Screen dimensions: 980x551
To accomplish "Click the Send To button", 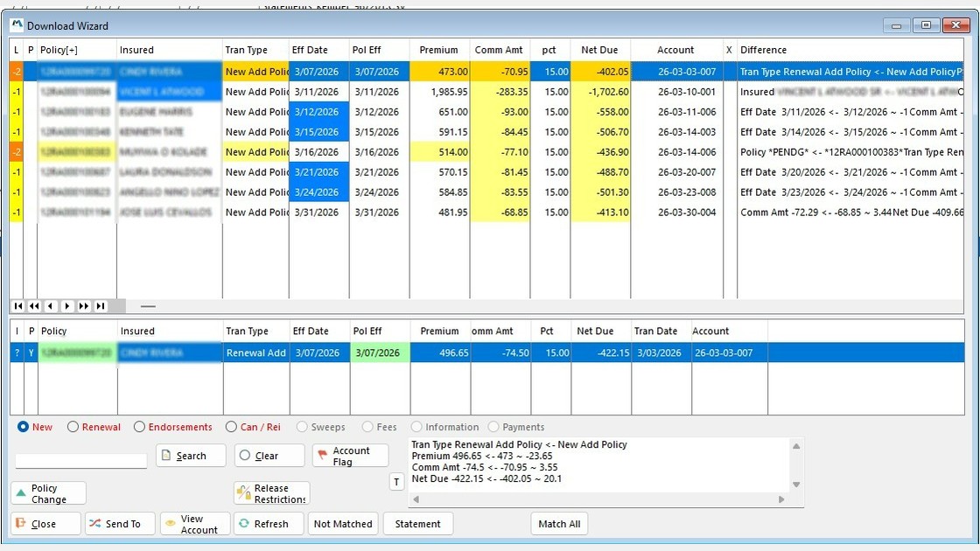I will [x=120, y=524].
